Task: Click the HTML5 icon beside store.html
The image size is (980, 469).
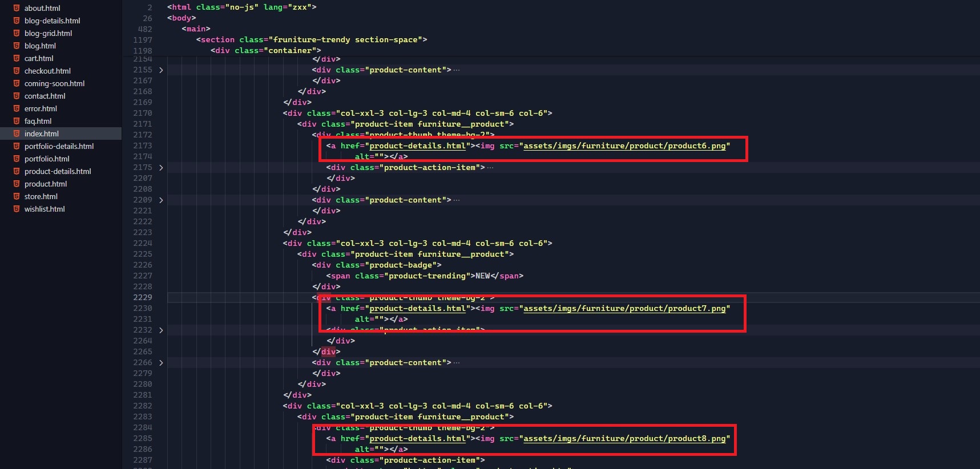Action: (x=17, y=196)
